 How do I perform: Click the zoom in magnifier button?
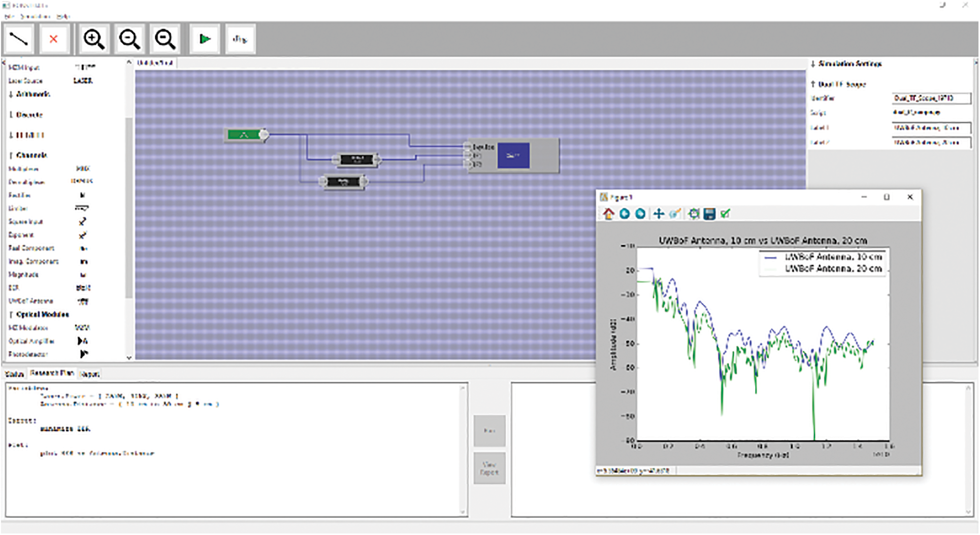(x=94, y=39)
